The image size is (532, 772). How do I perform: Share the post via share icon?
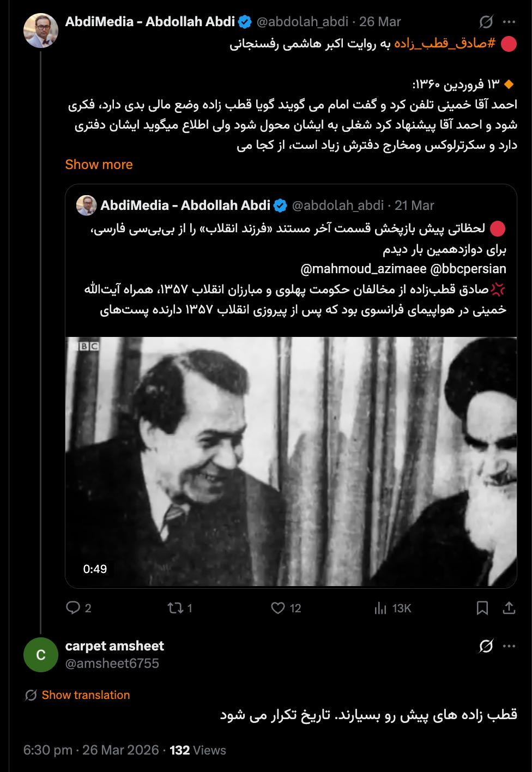click(509, 608)
